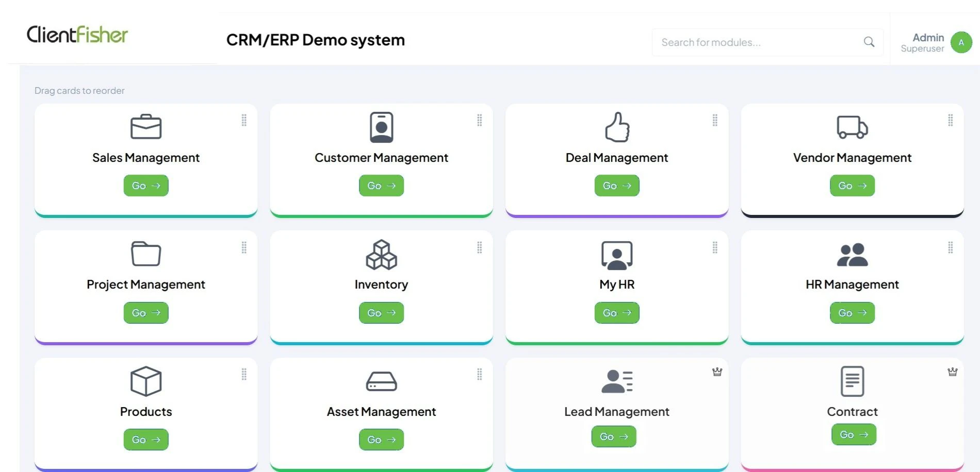Click the search magnifier icon
Viewport: 980px width, 472px height.
tap(869, 41)
